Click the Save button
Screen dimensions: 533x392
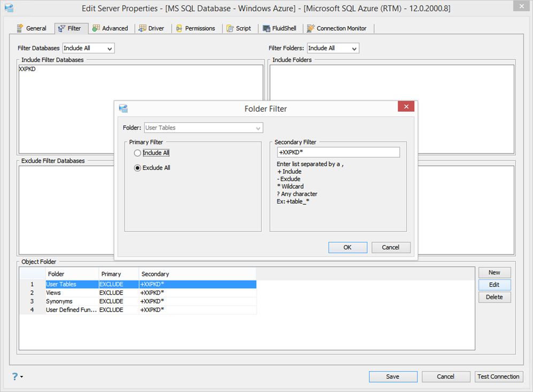pyautogui.click(x=393, y=376)
